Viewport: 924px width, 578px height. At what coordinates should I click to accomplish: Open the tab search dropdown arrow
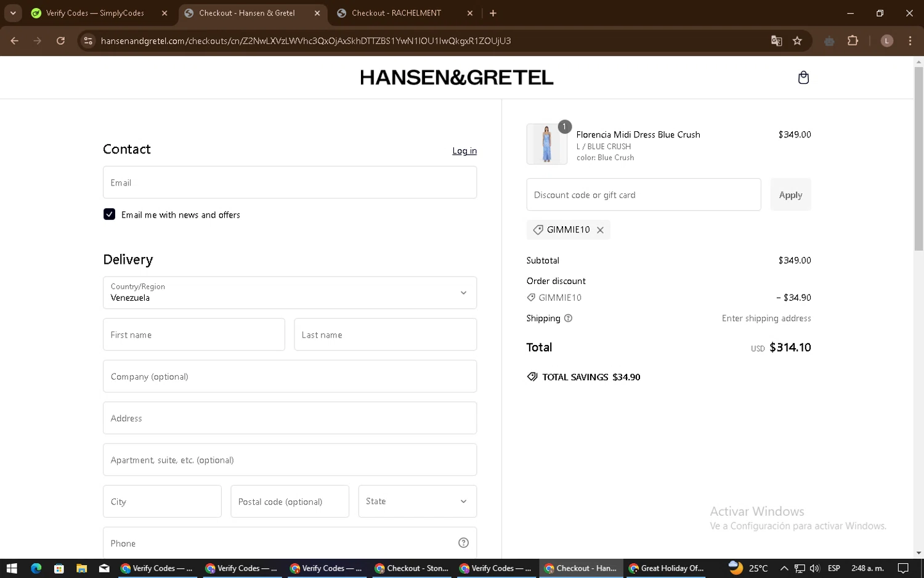(13, 13)
